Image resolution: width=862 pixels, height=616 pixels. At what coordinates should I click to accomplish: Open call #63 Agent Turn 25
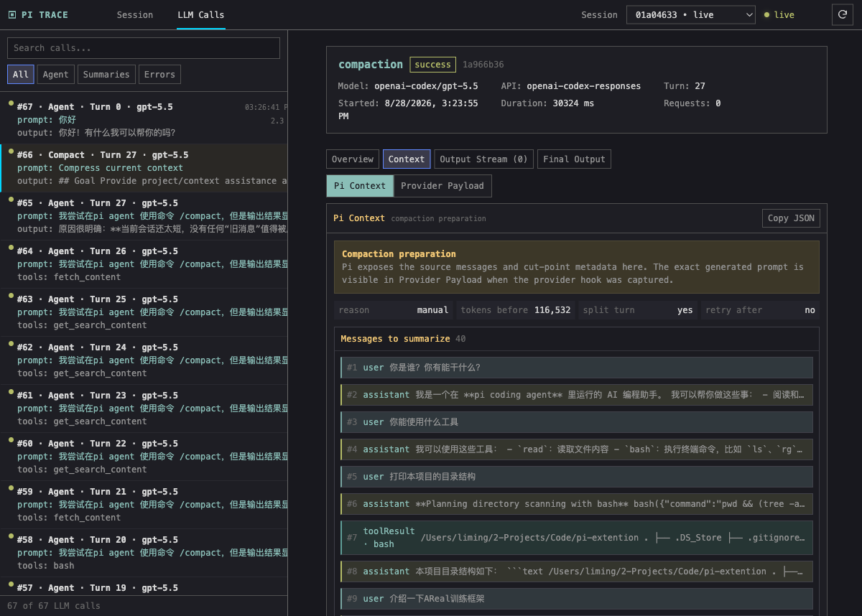click(x=144, y=312)
